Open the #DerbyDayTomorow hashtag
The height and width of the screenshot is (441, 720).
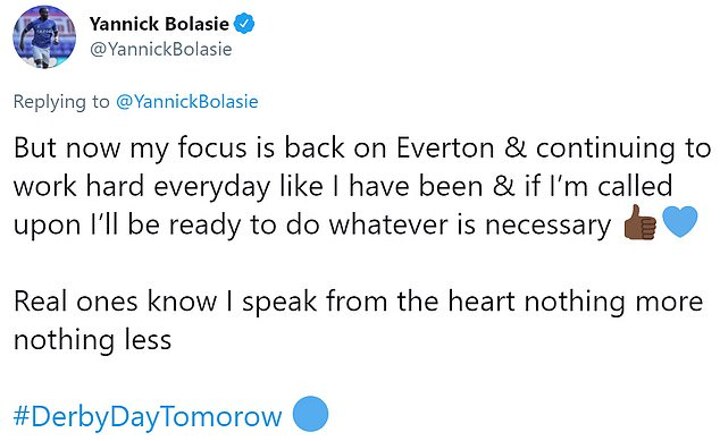click(x=148, y=414)
